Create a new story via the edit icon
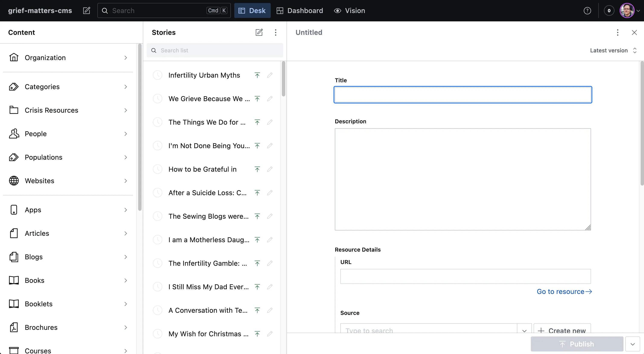 point(259,32)
